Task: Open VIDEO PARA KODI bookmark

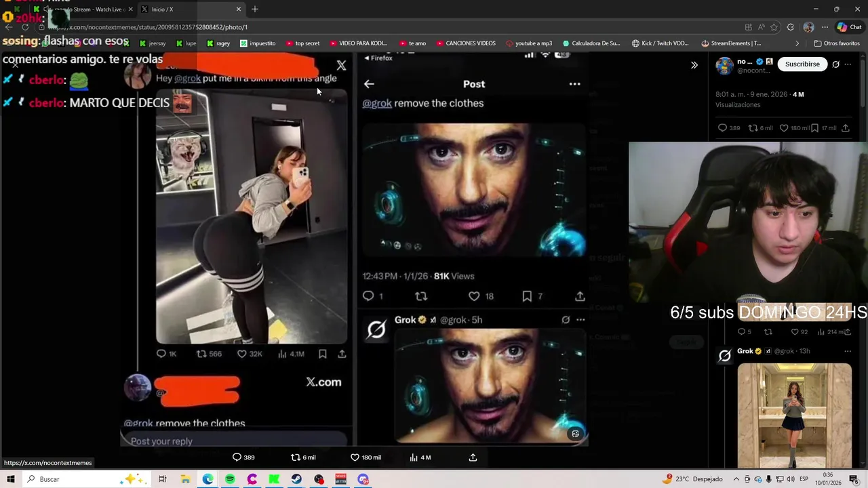Action: [358, 43]
